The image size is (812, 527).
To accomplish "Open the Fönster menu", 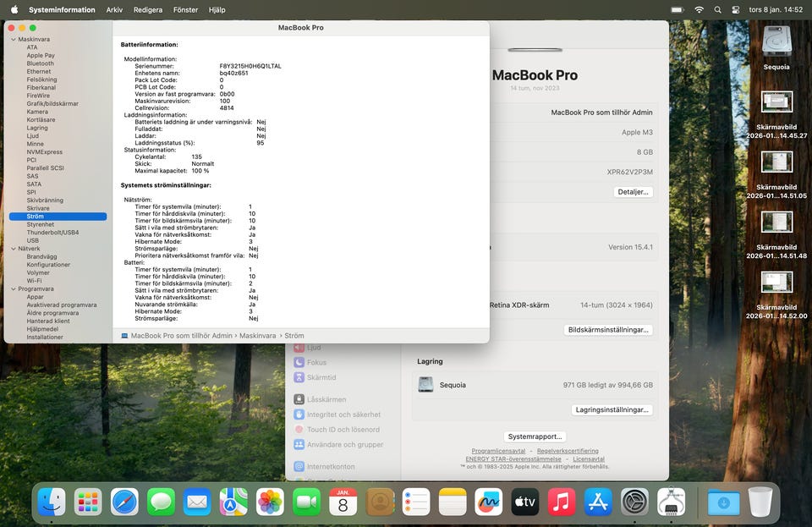I will pos(185,9).
